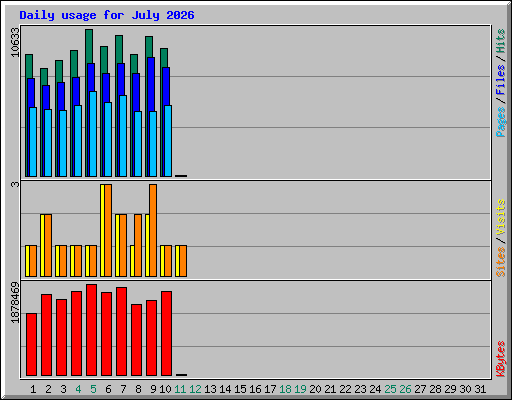Select day label 30 on the x-axis
This screenshot has height=400, width=512.
click(x=465, y=389)
